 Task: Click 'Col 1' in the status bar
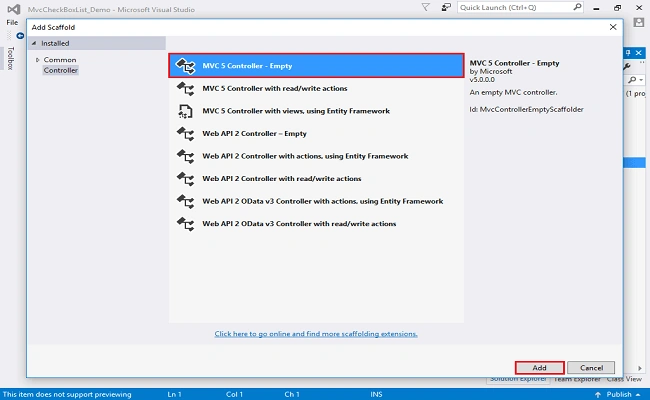[x=234, y=395]
